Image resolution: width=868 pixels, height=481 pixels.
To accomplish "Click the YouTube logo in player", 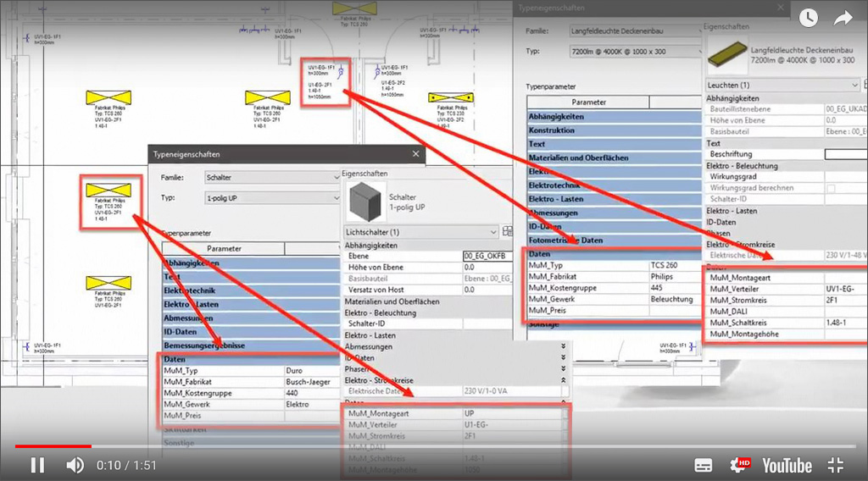I will tap(786, 465).
